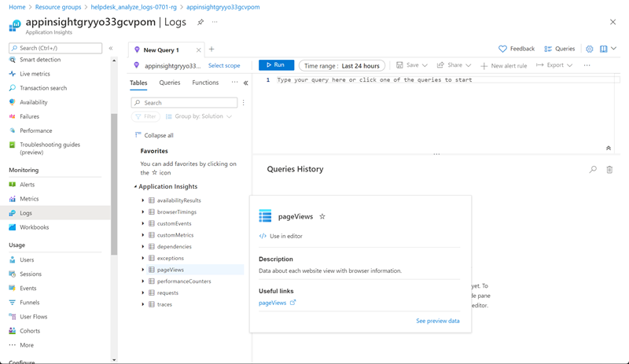This screenshot has height=364, width=629.
Task: Open Alerts under Monitoring
Action: pos(27,185)
